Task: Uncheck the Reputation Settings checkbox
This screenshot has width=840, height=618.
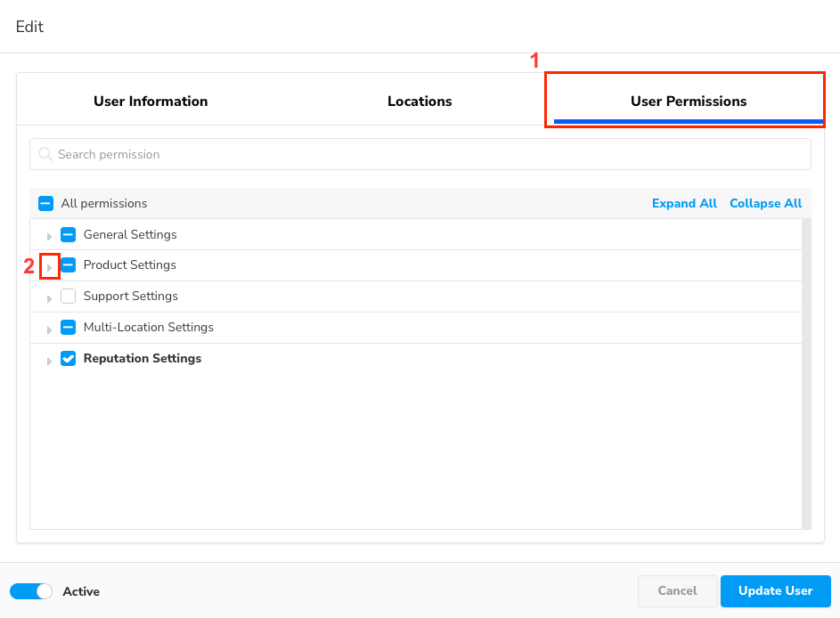Action: pyautogui.click(x=68, y=359)
